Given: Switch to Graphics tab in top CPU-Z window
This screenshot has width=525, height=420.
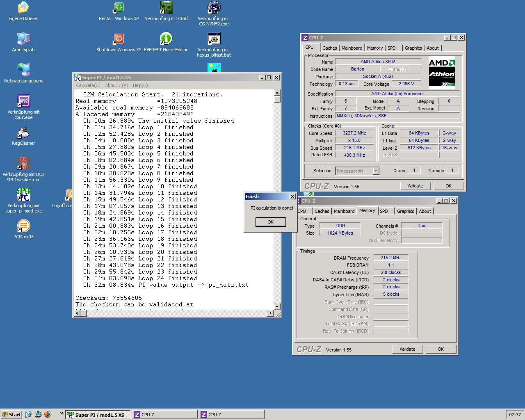Looking at the screenshot, I should click(413, 48).
